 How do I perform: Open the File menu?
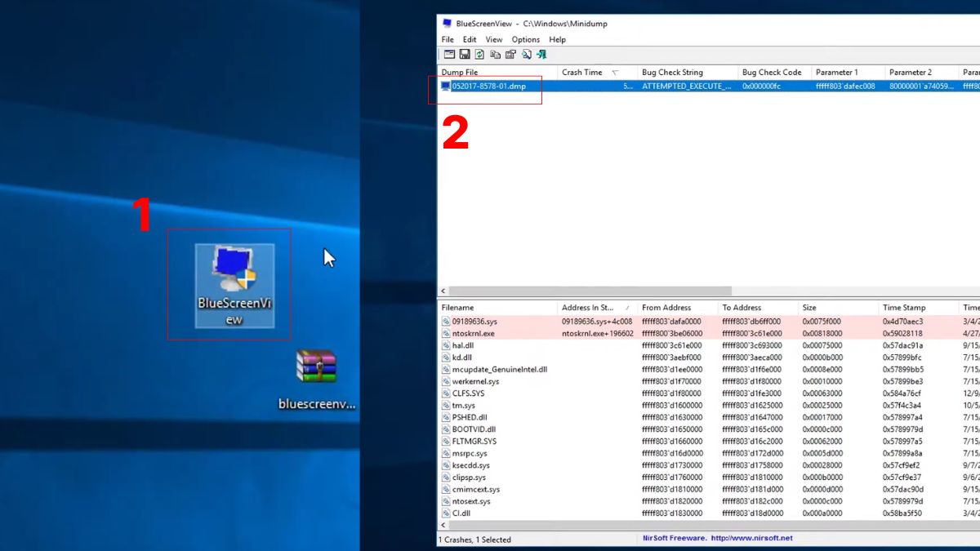click(448, 39)
